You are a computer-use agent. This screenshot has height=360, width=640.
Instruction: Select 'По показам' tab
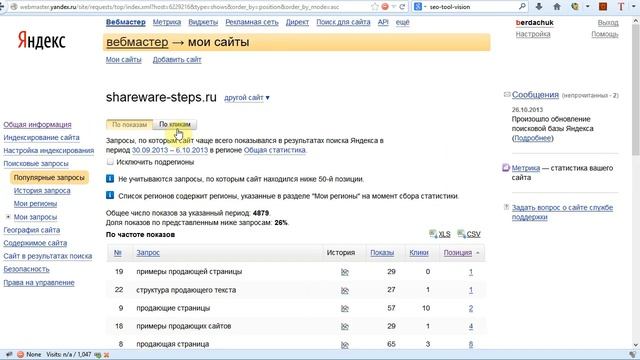(x=129, y=124)
